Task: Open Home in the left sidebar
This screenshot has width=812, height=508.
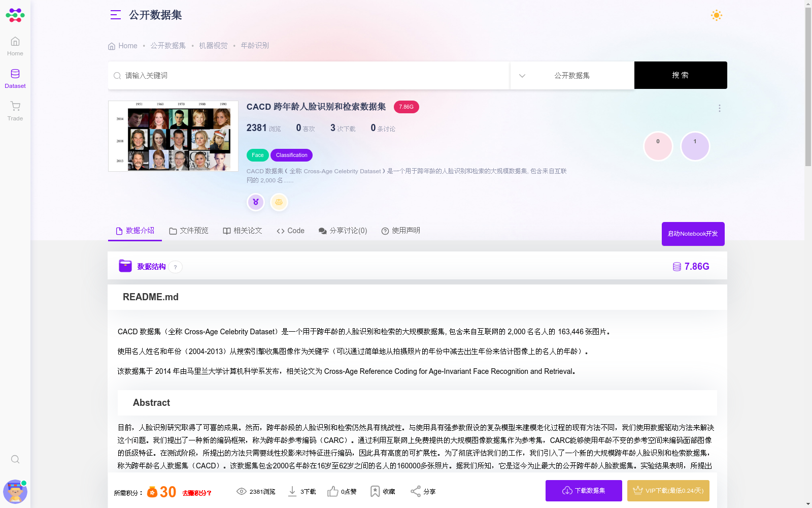Action: click(x=15, y=46)
